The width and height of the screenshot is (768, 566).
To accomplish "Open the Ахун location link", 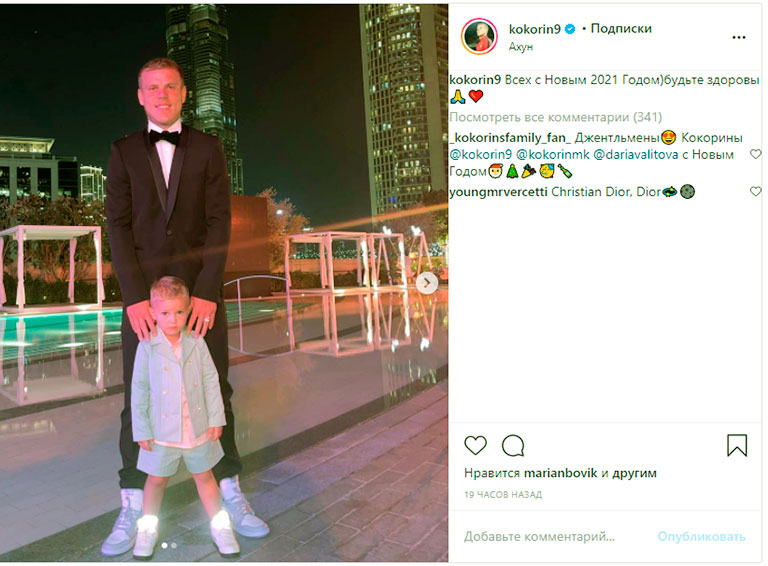I will click(521, 47).
